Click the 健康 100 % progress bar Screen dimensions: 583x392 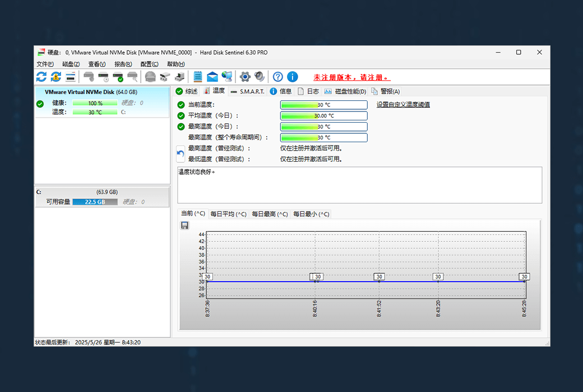coord(95,103)
